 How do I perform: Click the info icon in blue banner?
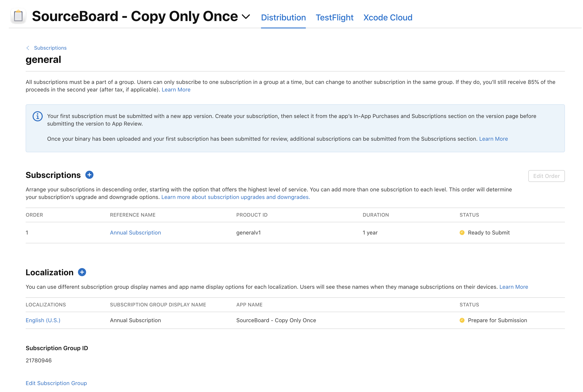(x=37, y=116)
